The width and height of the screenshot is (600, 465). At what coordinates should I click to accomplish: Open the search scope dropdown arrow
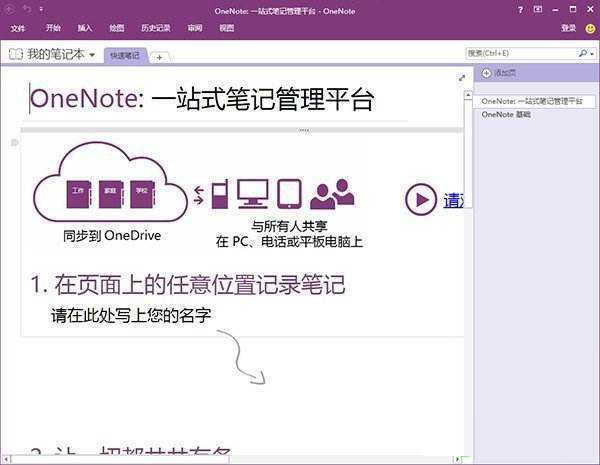pos(592,54)
